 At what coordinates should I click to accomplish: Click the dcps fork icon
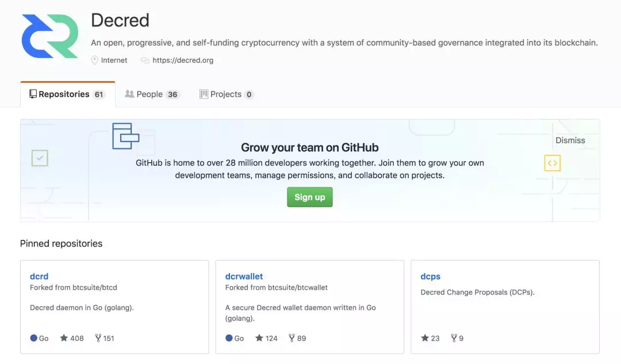point(454,338)
